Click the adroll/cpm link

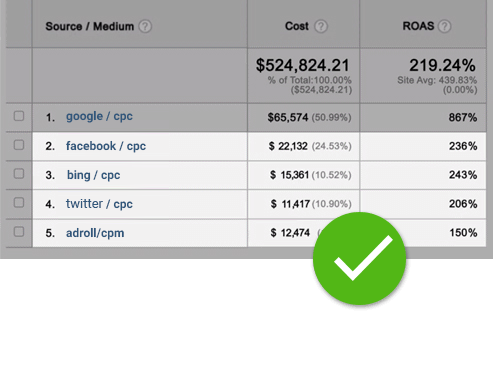click(95, 233)
